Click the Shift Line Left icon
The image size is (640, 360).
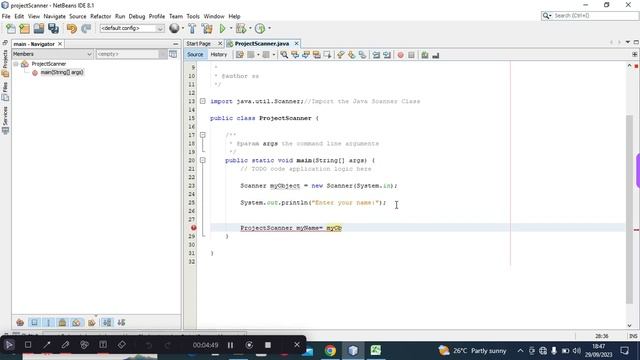tap(376, 55)
